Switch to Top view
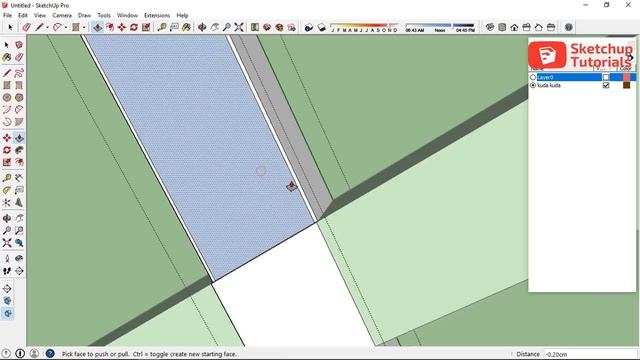Viewport: 640px width, 360px height. coord(502,27)
